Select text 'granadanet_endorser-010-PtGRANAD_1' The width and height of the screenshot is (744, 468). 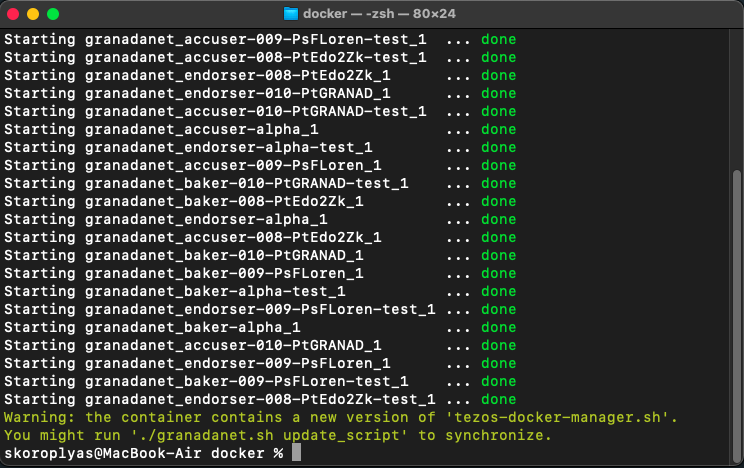pos(238,94)
